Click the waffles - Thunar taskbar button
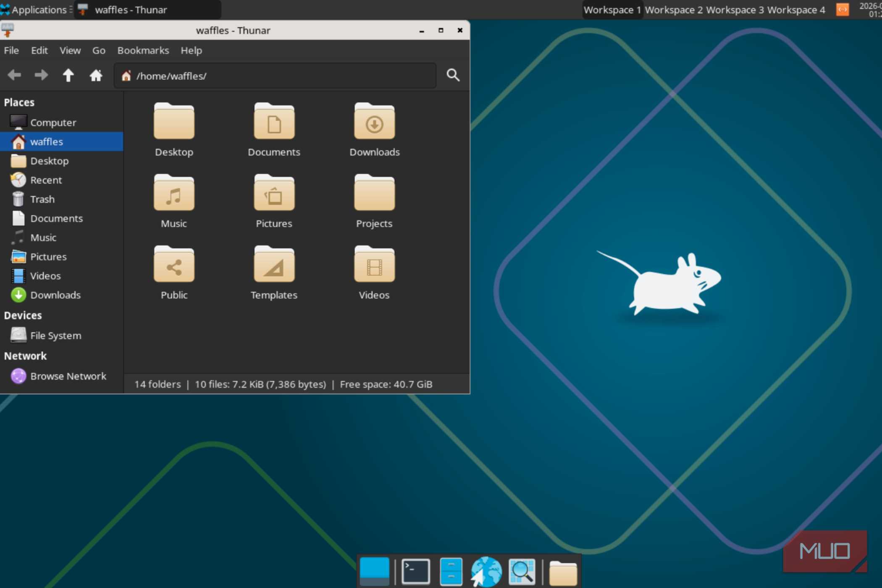Viewport: 882px width, 588px height. pos(147,10)
